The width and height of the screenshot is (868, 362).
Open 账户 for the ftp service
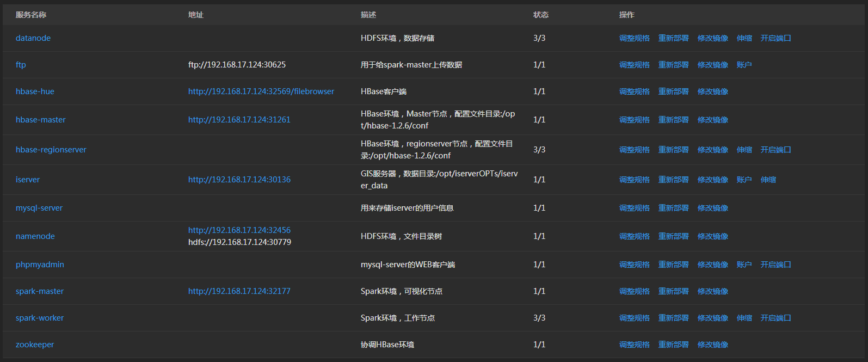point(744,65)
